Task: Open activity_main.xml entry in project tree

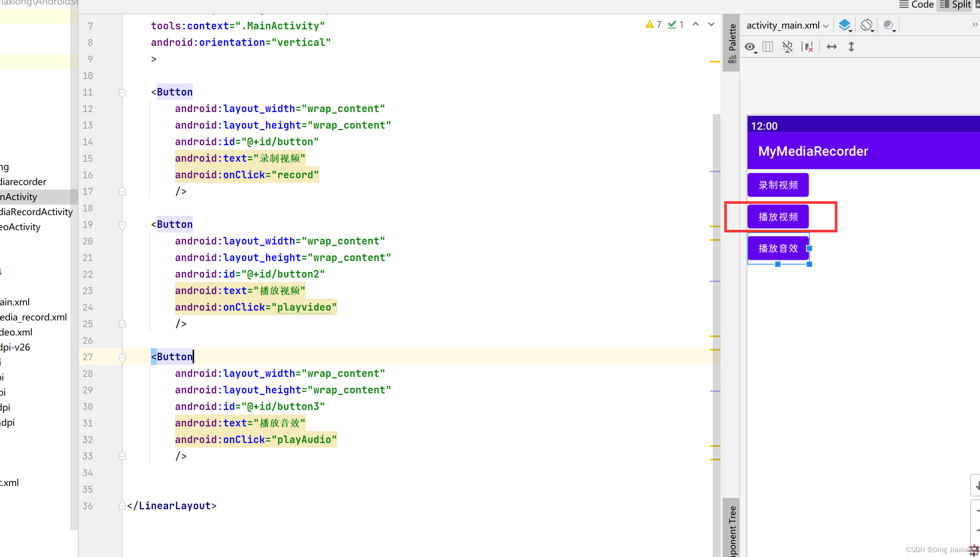Action: (15, 302)
